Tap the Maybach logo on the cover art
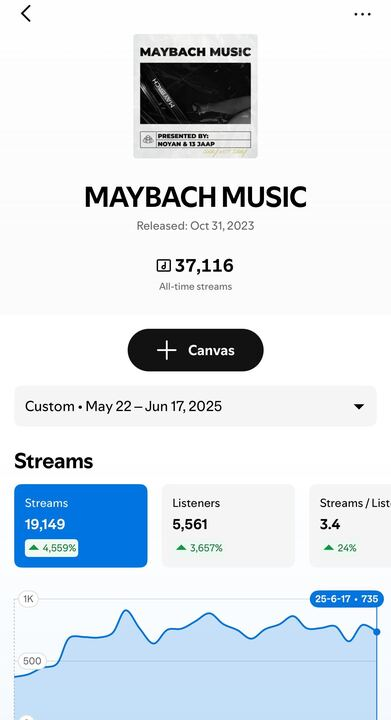391x720 pixels. (x=148, y=139)
